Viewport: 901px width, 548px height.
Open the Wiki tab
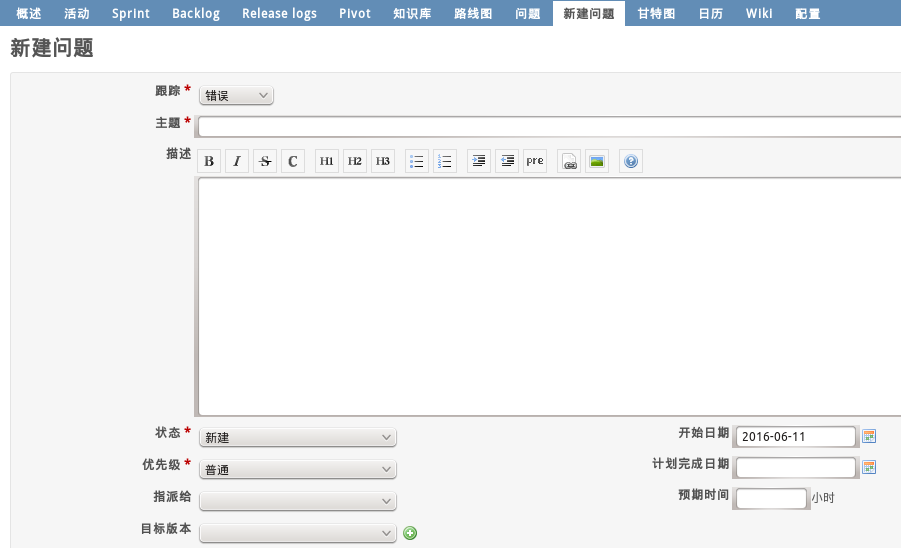pyautogui.click(x=759, y=13)
